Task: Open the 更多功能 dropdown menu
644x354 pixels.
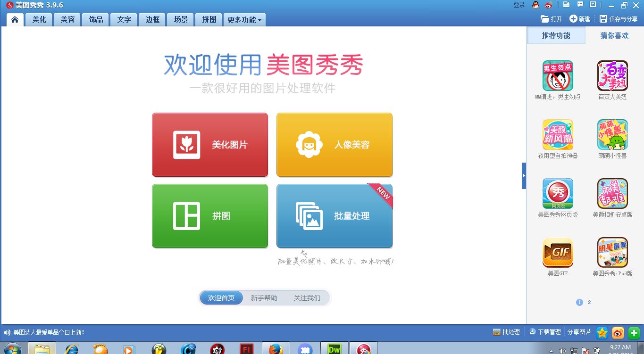Action: [x=244, y=19]
